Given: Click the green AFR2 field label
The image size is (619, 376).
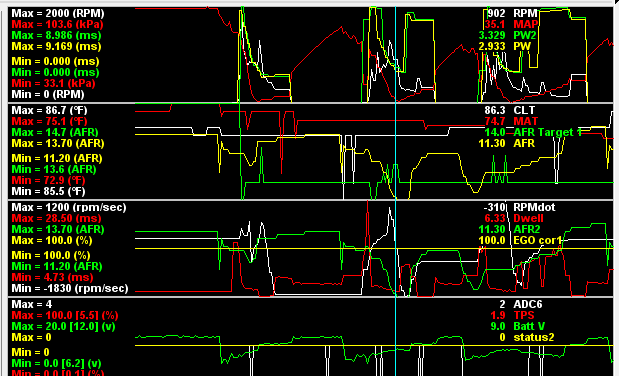Looking at the screenshot, I should tap(527, 229).
